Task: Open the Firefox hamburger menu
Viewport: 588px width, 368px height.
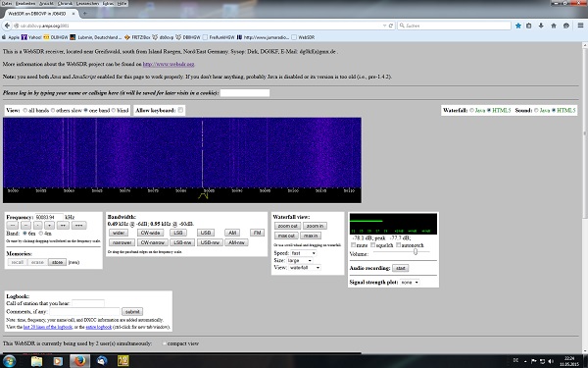Action: [580, 26]
